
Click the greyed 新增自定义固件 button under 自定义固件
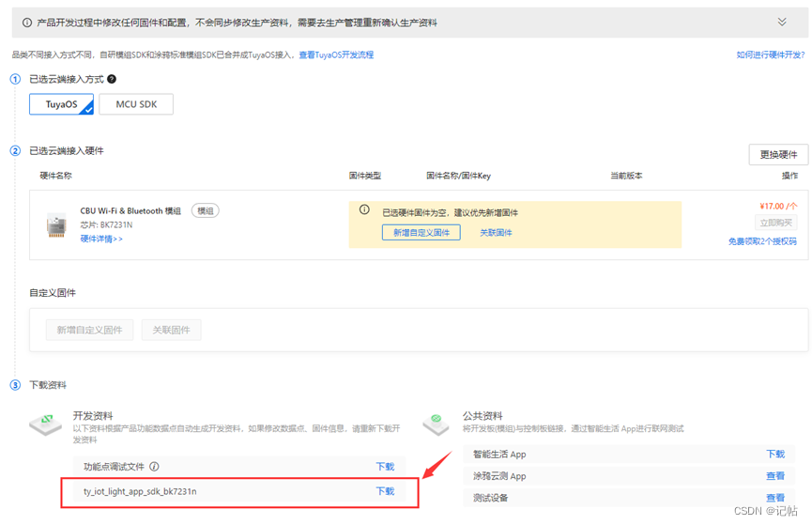(x=89, y=331)
